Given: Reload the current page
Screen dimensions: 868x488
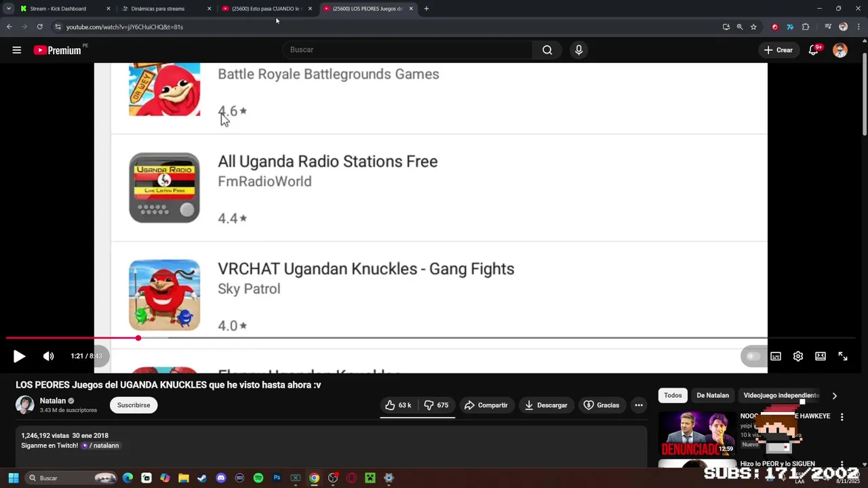Looking at the screenshot, I should 40,27.
